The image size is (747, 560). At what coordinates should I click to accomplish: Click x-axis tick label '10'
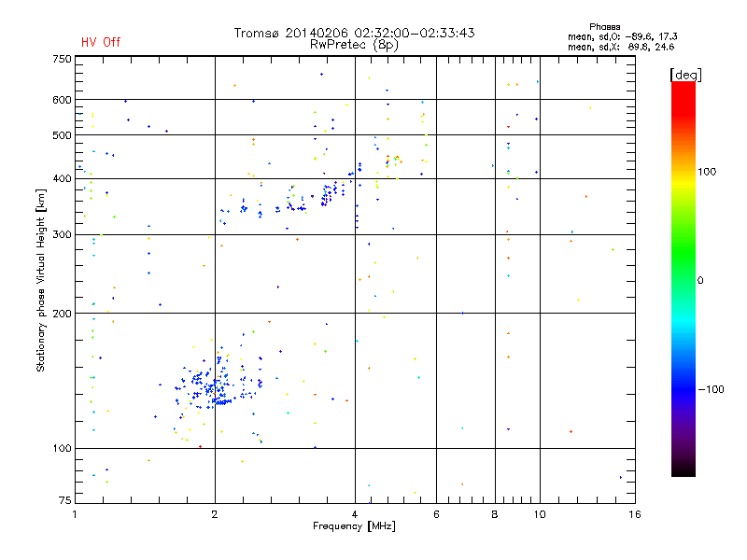click(x=540, y=514)
